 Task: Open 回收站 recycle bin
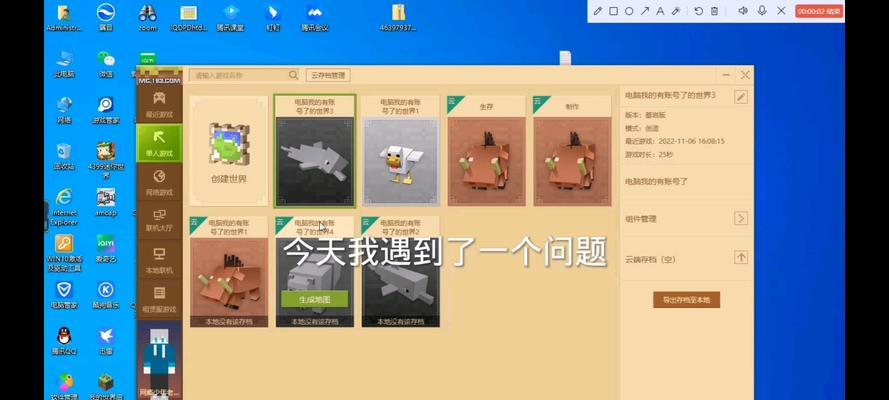tap(64, 157)
